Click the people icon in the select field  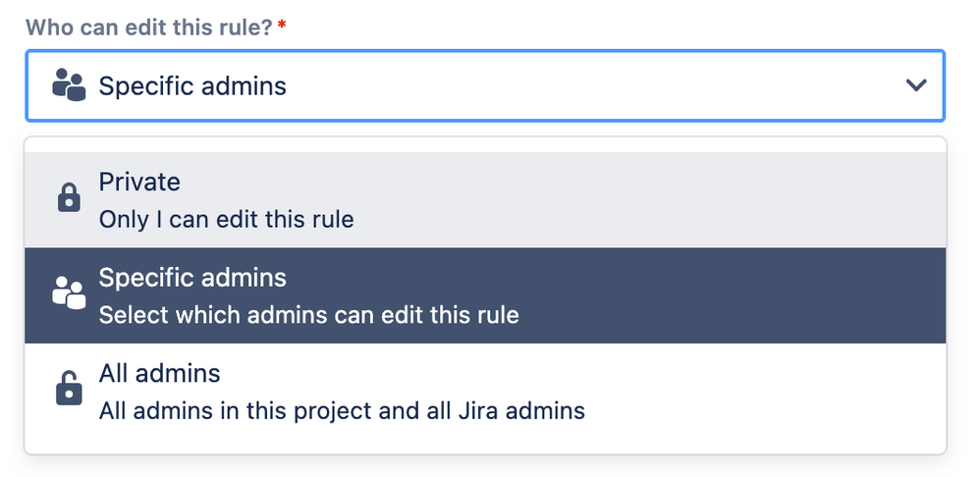click(x=69, y=85)
